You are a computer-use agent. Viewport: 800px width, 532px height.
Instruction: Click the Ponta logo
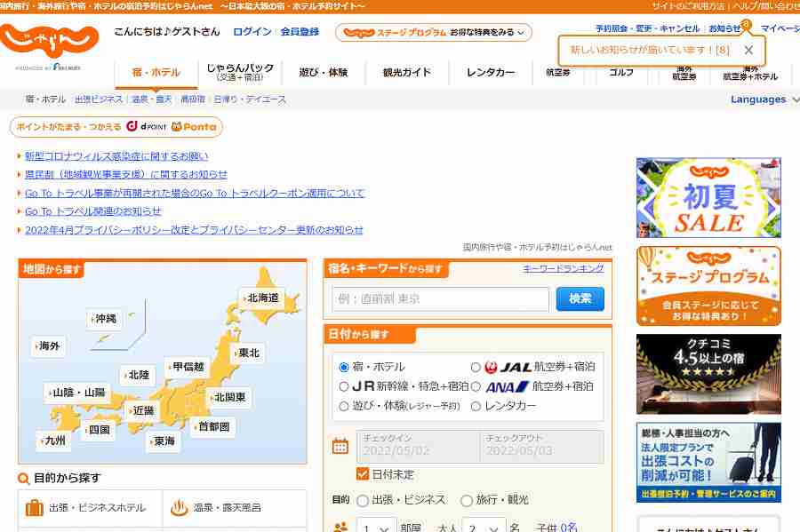click(194, 126)
